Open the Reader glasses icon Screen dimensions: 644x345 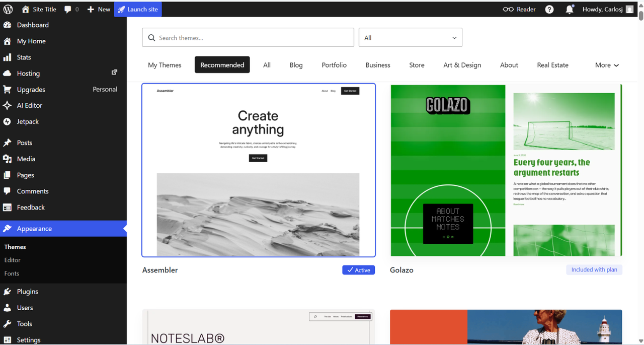point(508,9)
